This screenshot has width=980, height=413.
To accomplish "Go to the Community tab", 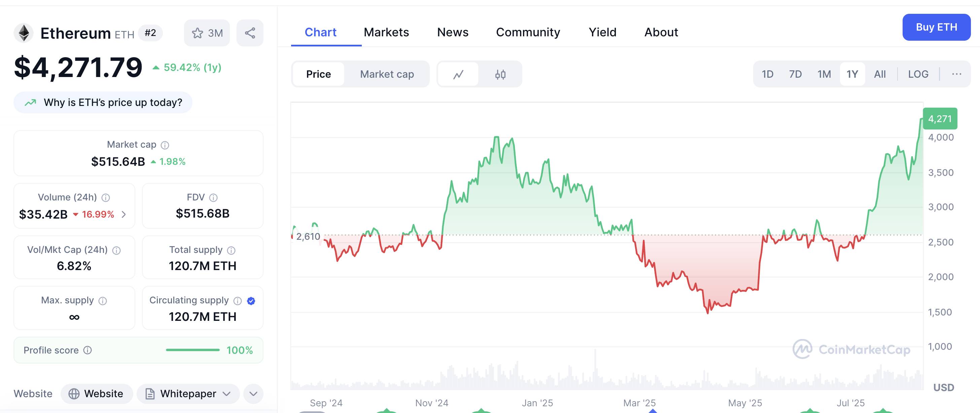I will pyautogui.click(x=528, y=32).
